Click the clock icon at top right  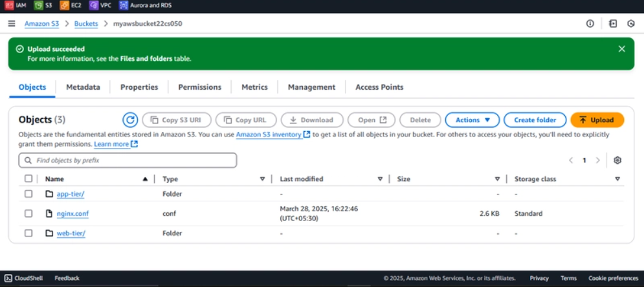[631, 24]
